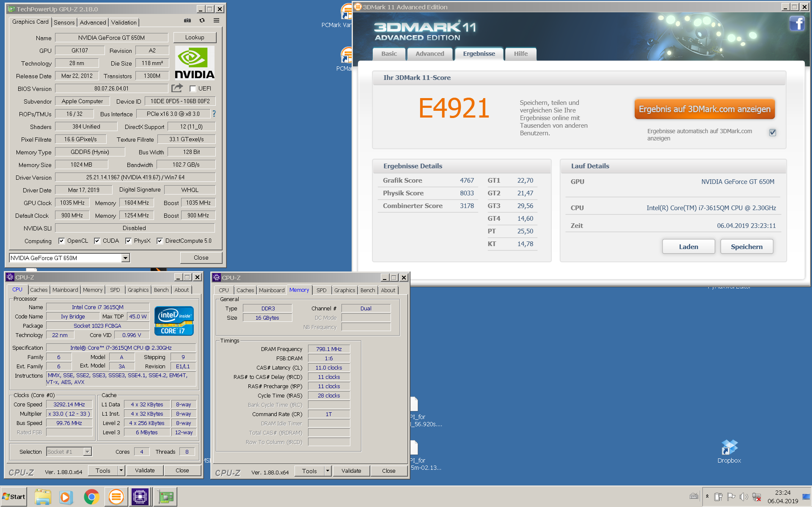The image size is (812, 507).
Task: Open the GPU selection dropdown in GPU-Z
Action: click(126, 258)
